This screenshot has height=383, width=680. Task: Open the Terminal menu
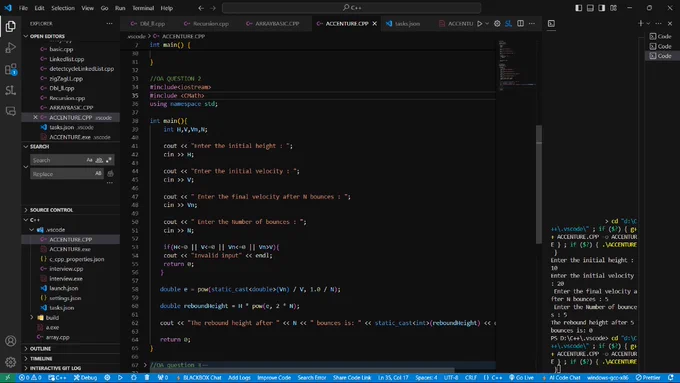pyautogui.click(x=143, y=8)
